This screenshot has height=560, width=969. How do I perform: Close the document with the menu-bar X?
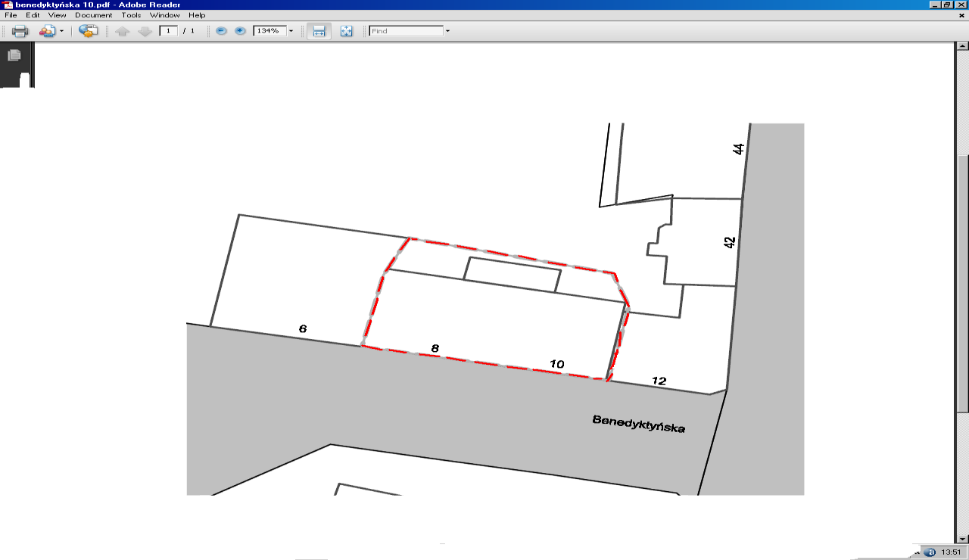pos(961,15)
